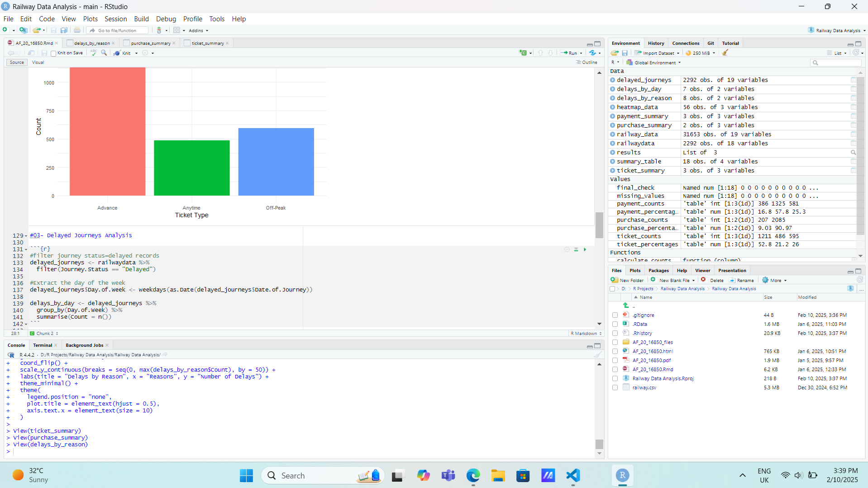Open the workspace panes layout icon
The height and width of the screenshot is (488, 868).
point(176,30)
